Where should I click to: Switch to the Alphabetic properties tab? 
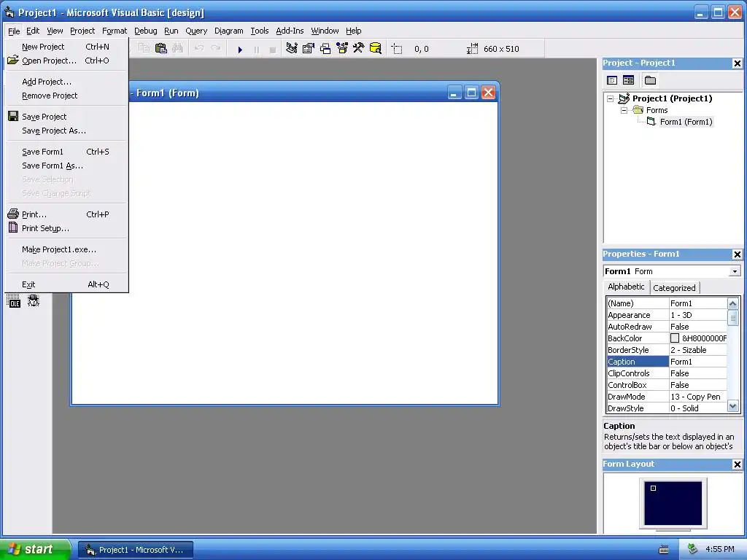click(626, 287)
